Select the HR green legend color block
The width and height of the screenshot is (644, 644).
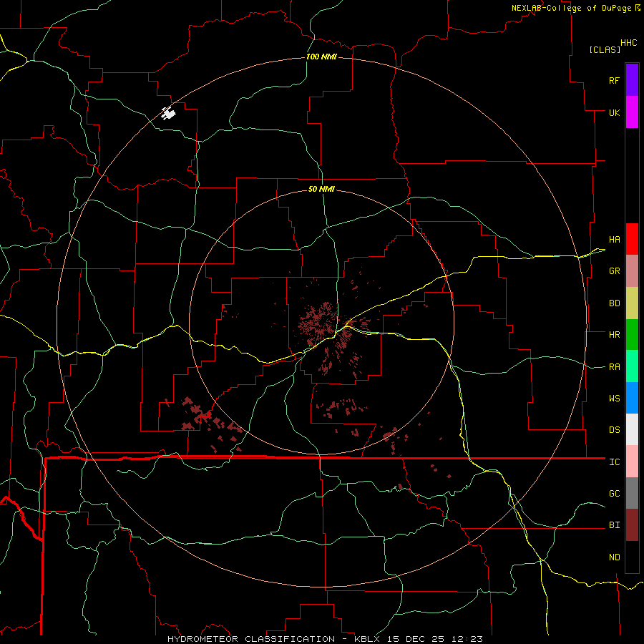click(632, 335)
